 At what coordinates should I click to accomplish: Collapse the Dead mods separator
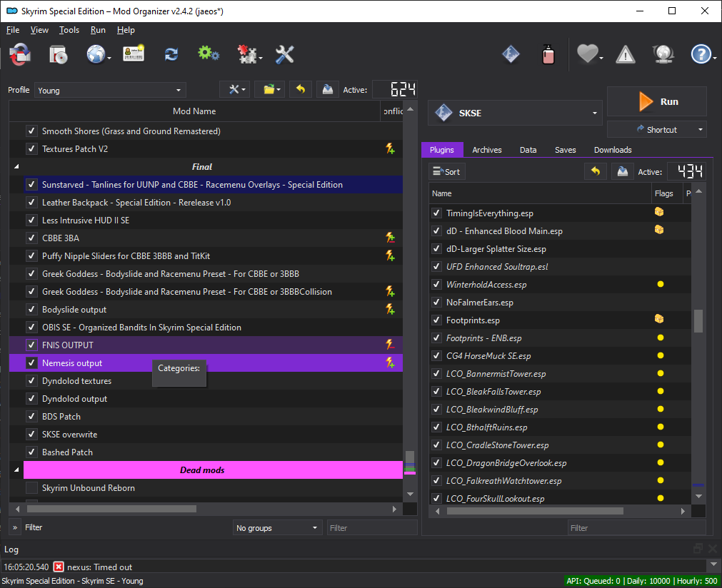point(16,470)
